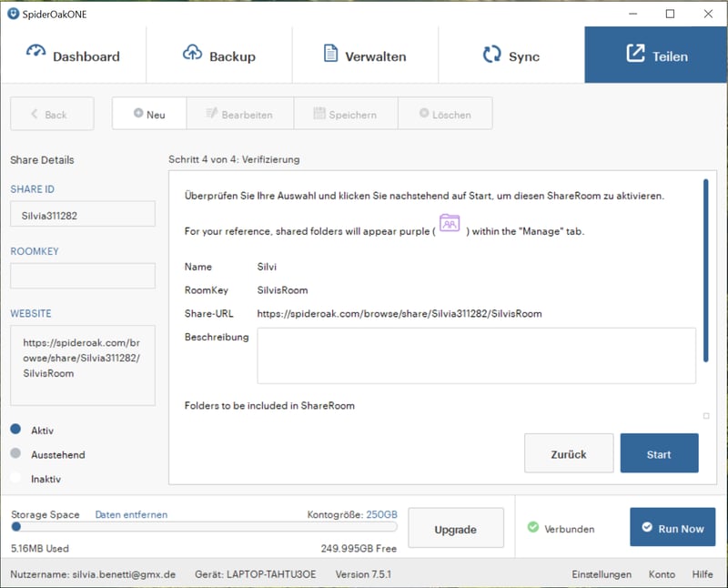Open the Dashboard tab

coord(73,56)
